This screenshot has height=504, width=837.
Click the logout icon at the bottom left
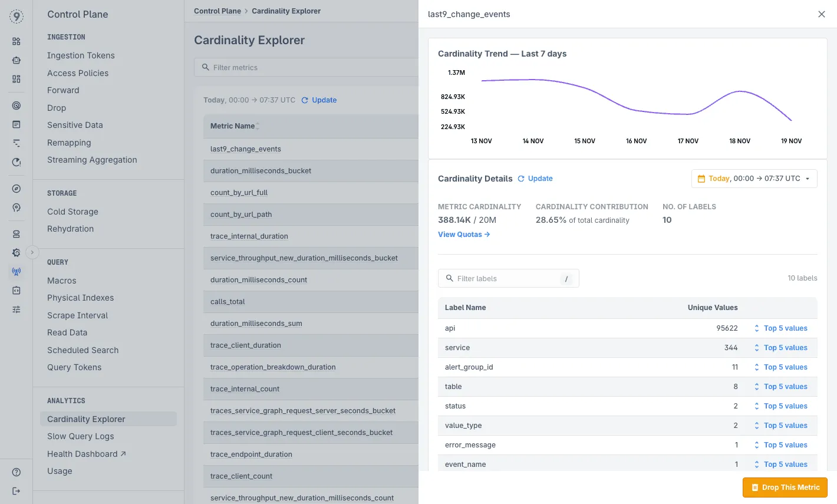point(16,491)
